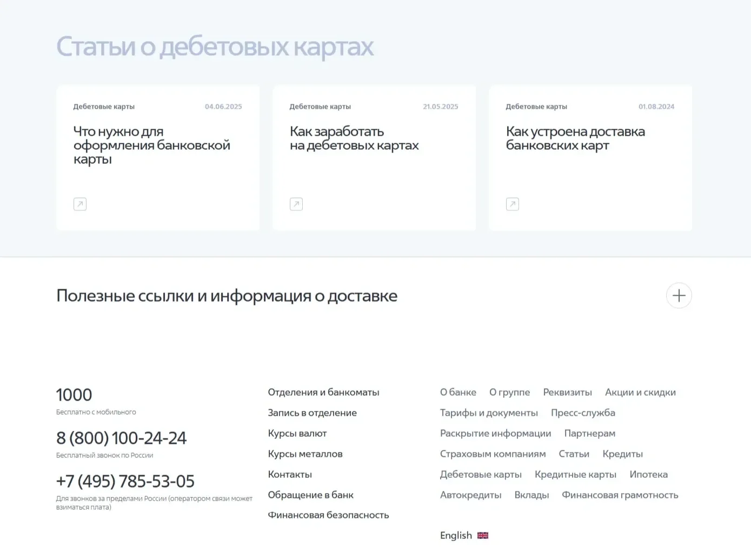751x560 pixels.
Task: Open 'Раскрытие информации' link
Action: click(495, 434)
